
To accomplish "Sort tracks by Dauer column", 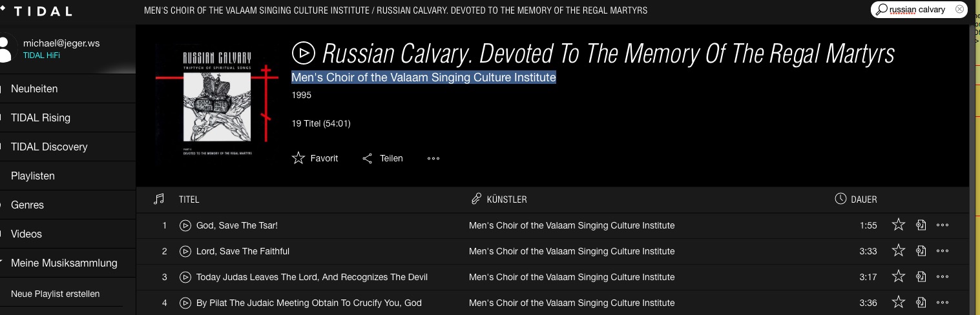I will coord(856,199).
